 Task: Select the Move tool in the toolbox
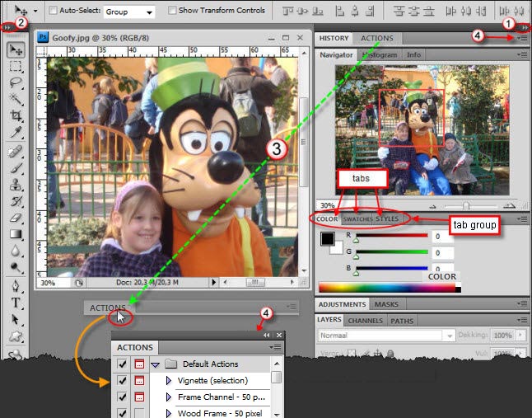[16, 50]
